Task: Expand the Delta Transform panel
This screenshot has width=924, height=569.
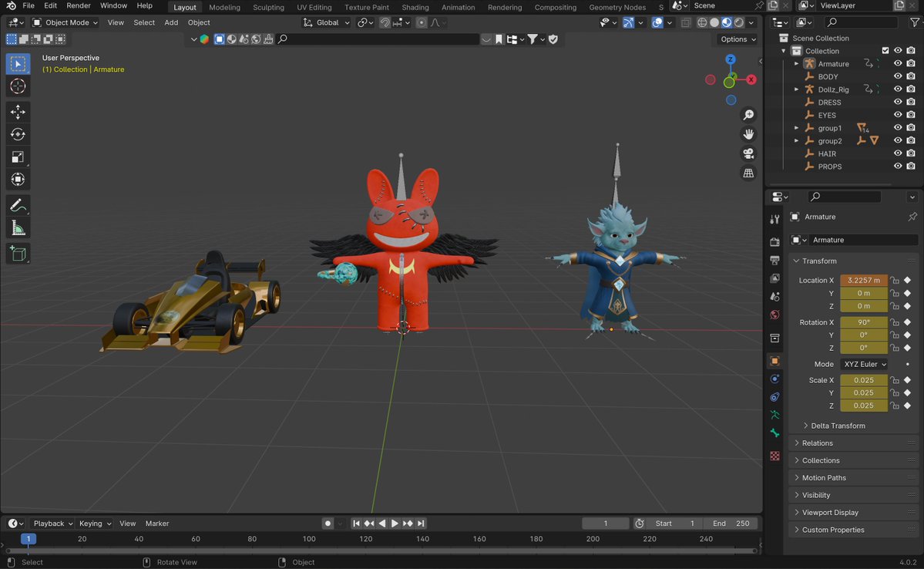Action: pos(838,426)
